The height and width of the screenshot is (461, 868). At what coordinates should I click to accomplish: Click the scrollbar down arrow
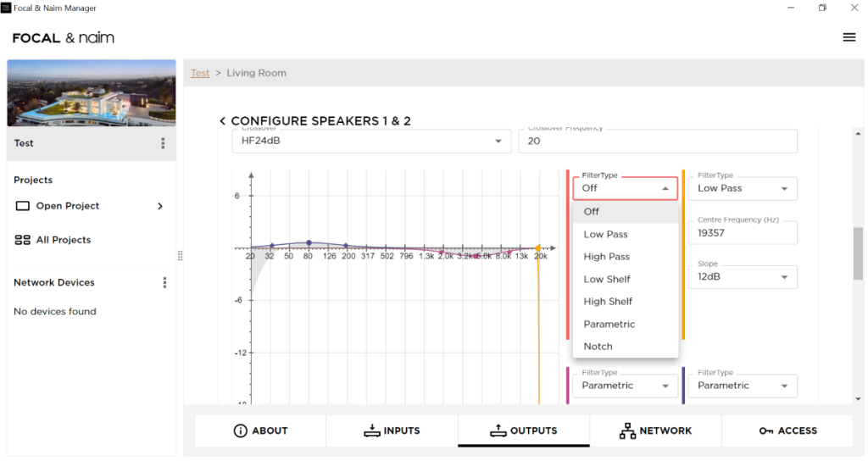(x=858, y=399)
